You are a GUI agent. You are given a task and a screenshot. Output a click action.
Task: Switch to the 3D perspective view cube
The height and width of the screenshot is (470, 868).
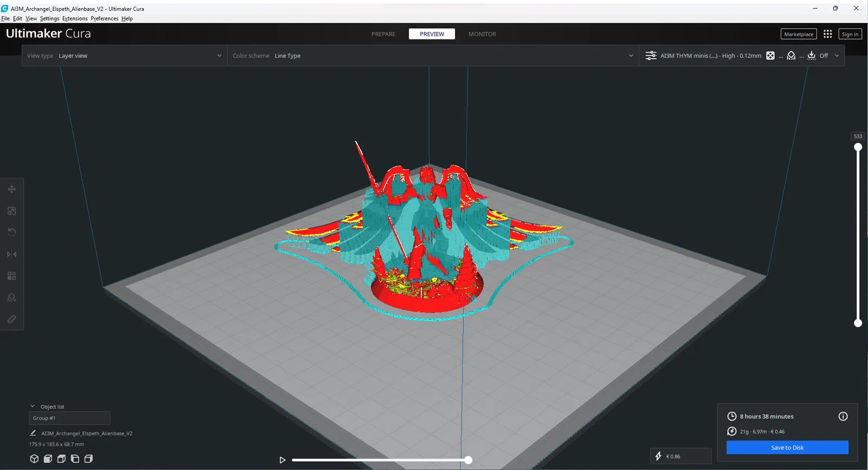34,459
